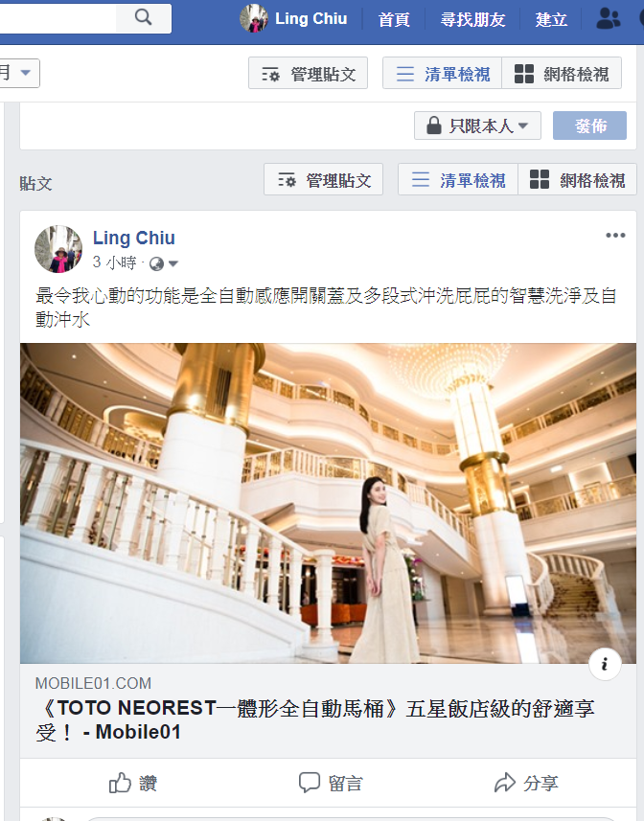The width and height of the screenshot is (644, 821).
Task: Click the search magnifier icon
Action: 143,18
